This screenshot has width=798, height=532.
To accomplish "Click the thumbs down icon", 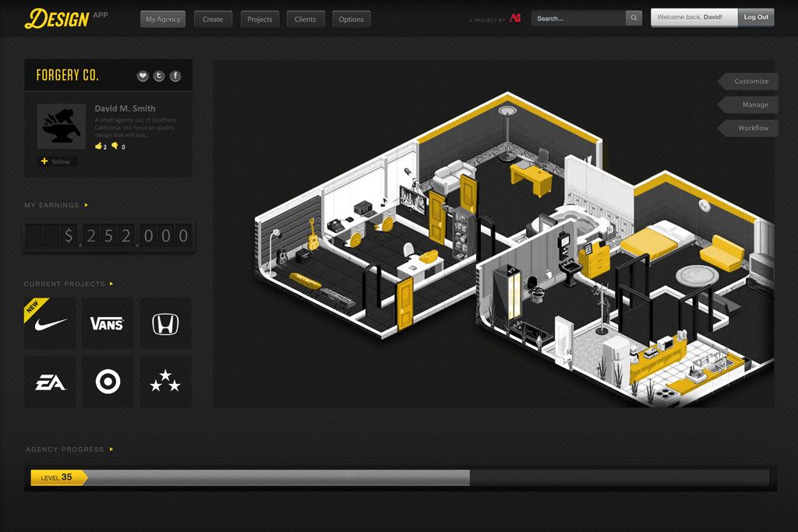I will (x=115, y=146).
